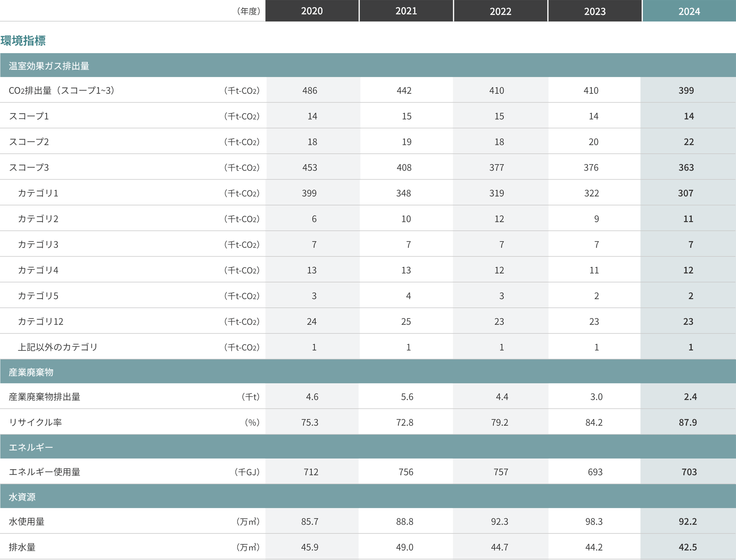Viewport: 736px width, 560px height.
Task: Click the エネルギー section band
Action: [368, 447]
